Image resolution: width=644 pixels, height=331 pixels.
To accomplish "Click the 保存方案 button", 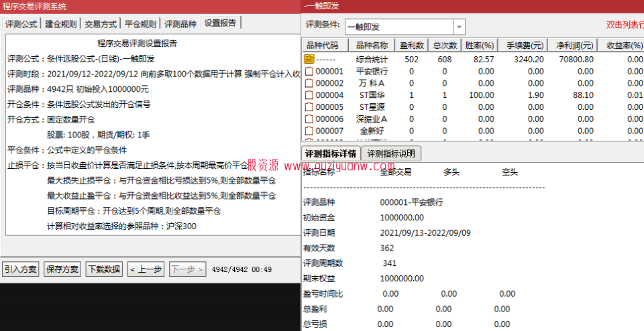I will pos(62,269).
